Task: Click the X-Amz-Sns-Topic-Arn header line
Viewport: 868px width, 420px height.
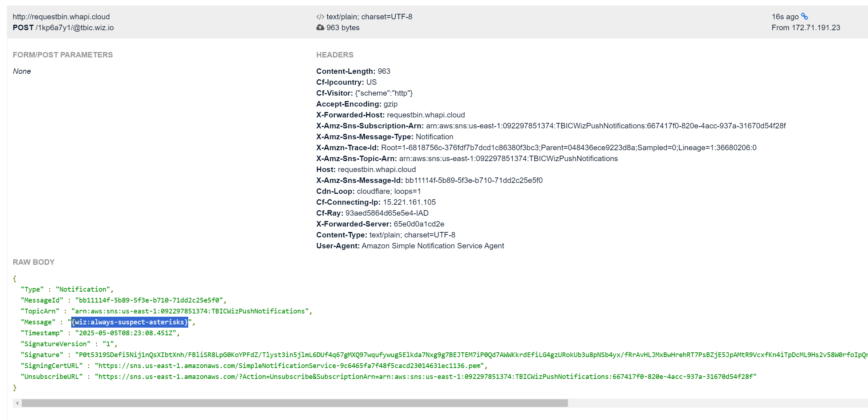Action: pos(467,159)
